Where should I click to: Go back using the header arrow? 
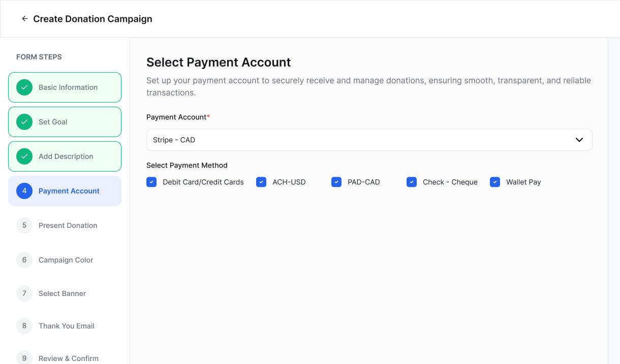24,19
